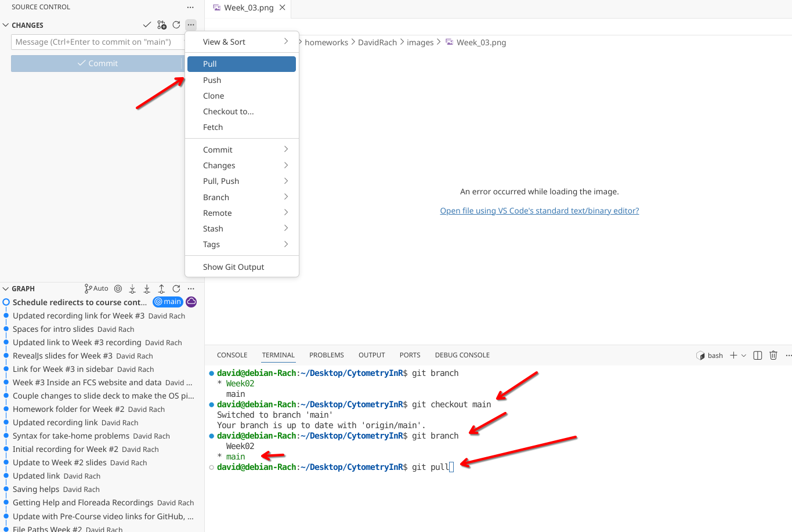Collapse the CHANGES section
792x532 pixels.
[6, 26]
